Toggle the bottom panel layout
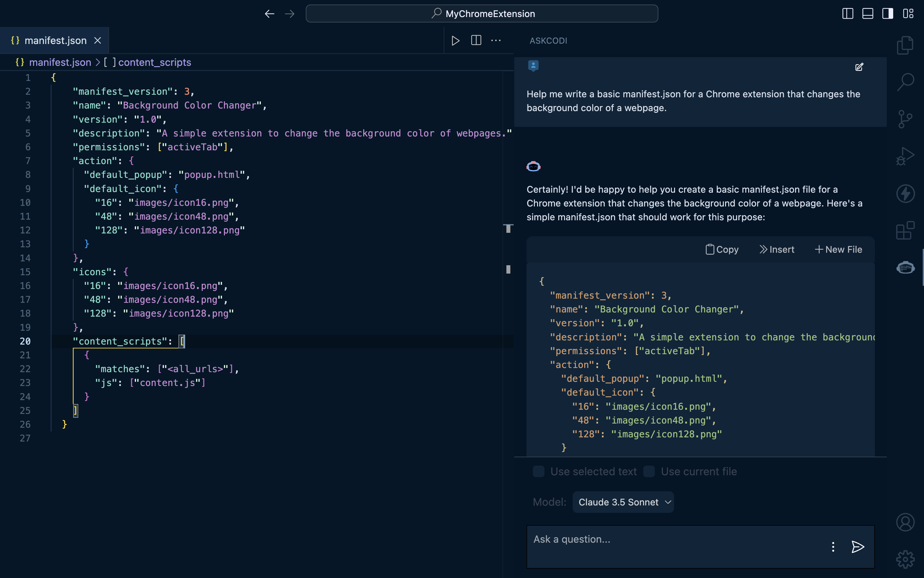 [x=868, y=14]
